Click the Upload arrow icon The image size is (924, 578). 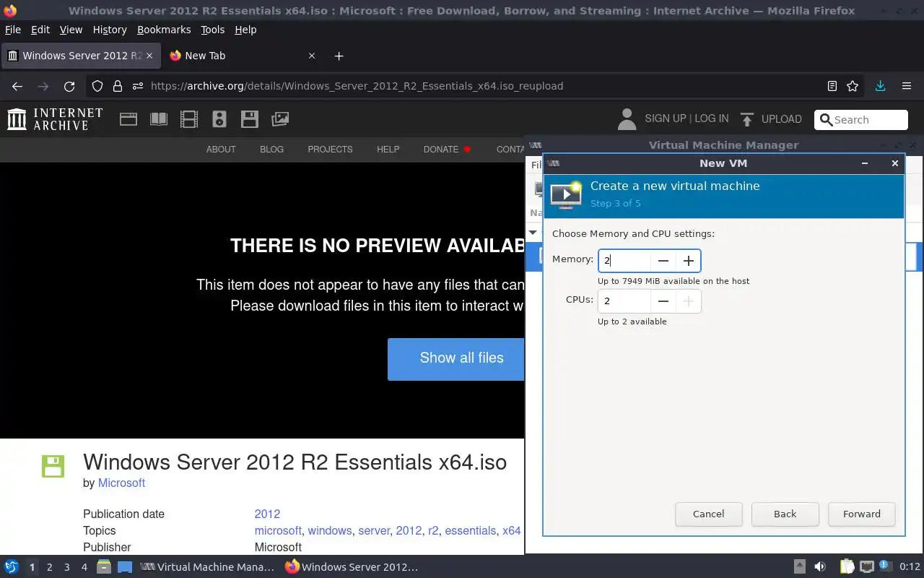[747, 119]
